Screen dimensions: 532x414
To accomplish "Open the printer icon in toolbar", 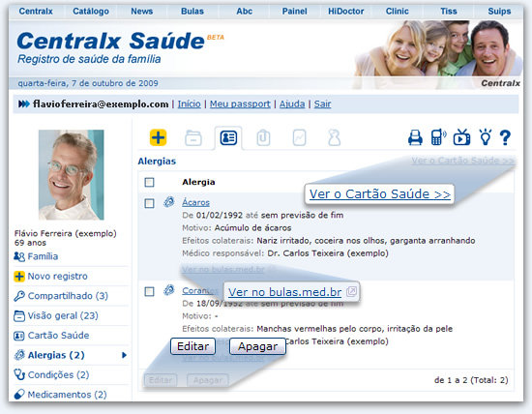I will pyautogui.click(x=415, y=137).
